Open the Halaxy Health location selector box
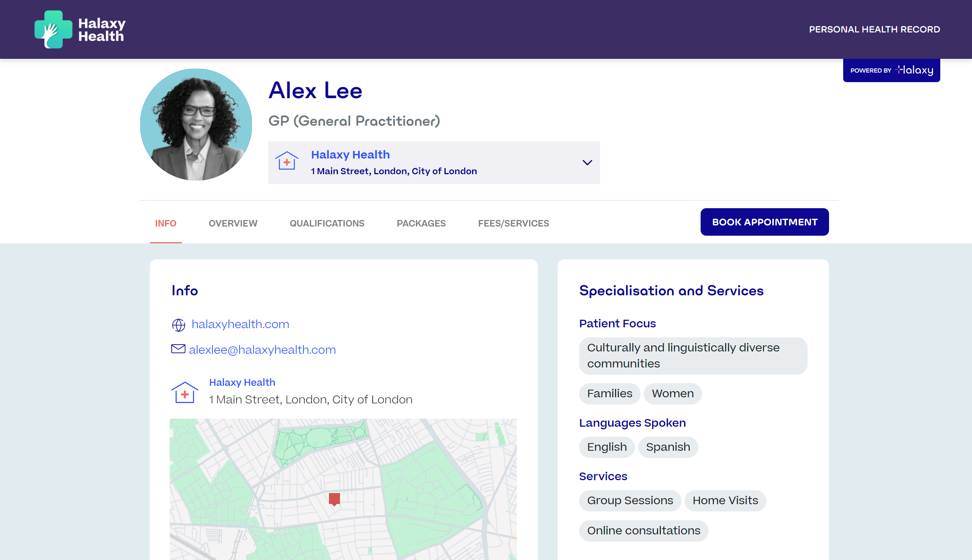The height and width of the screenshot is (560, 972). coord(434,163)
